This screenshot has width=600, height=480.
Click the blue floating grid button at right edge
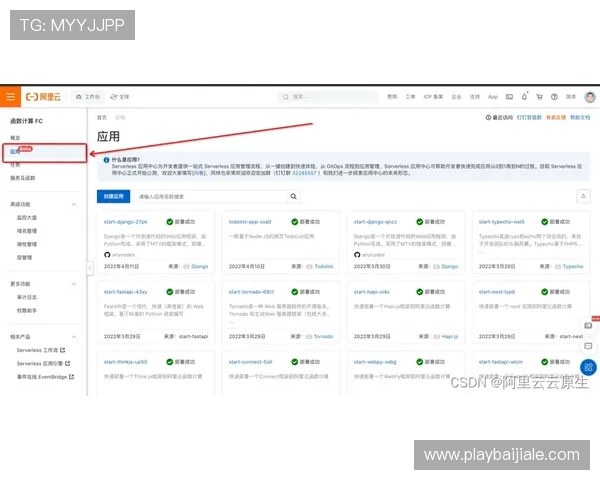click(x=589, y=367)
